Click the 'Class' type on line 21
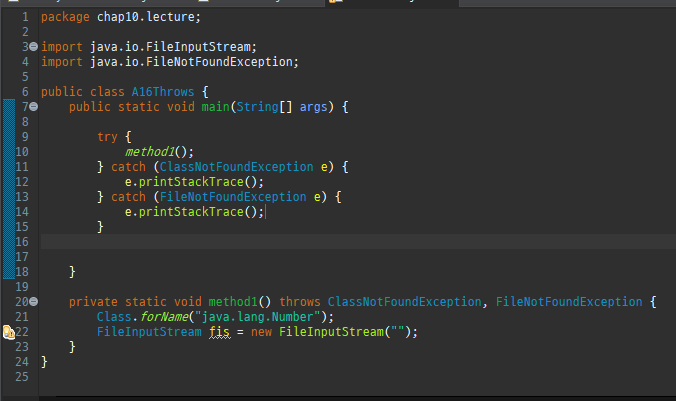The image size is (676, 401). (x=114, y=317)
